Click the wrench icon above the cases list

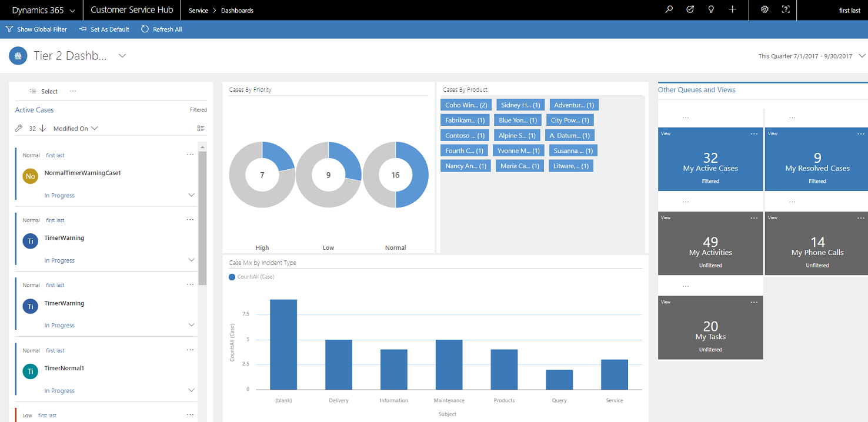pyautogui.click(x=18, y=128)
